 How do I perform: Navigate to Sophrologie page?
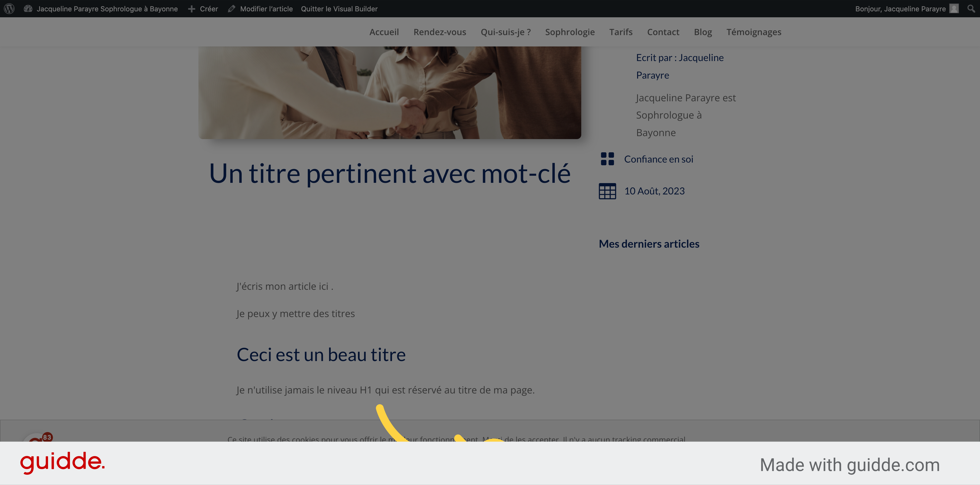tap(570, 32)
